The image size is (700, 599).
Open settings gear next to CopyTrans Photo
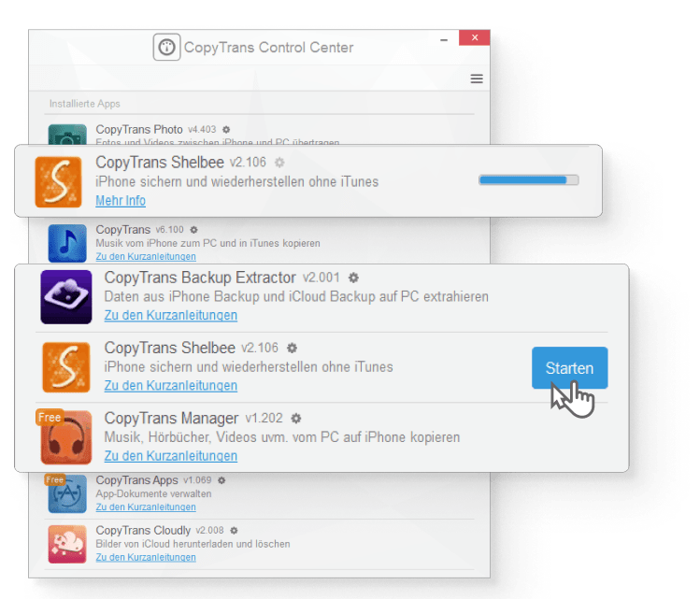[x=226, y=130]
